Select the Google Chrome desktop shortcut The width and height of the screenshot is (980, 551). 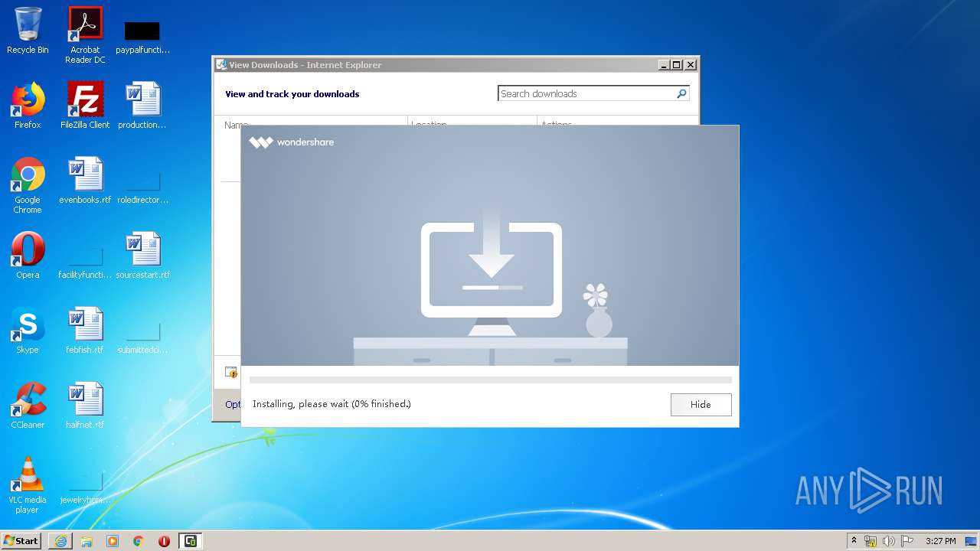[28, 184]
